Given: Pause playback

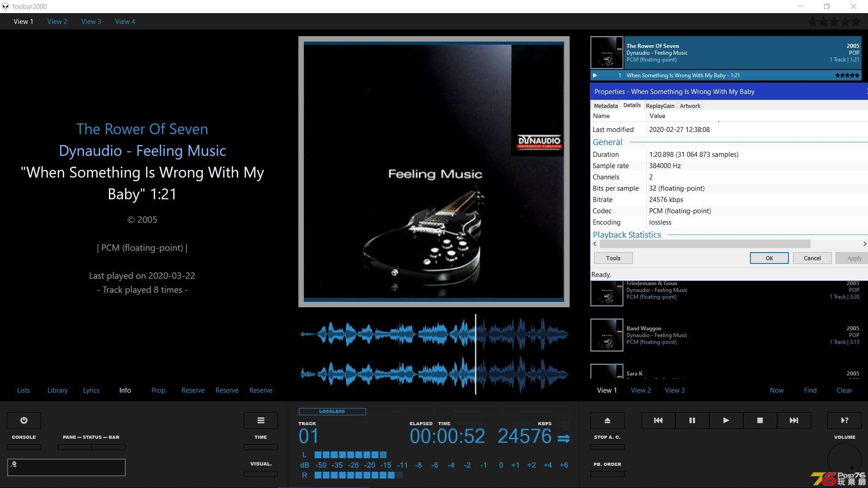Looking at the screenshot, I should tap(692, 420).
